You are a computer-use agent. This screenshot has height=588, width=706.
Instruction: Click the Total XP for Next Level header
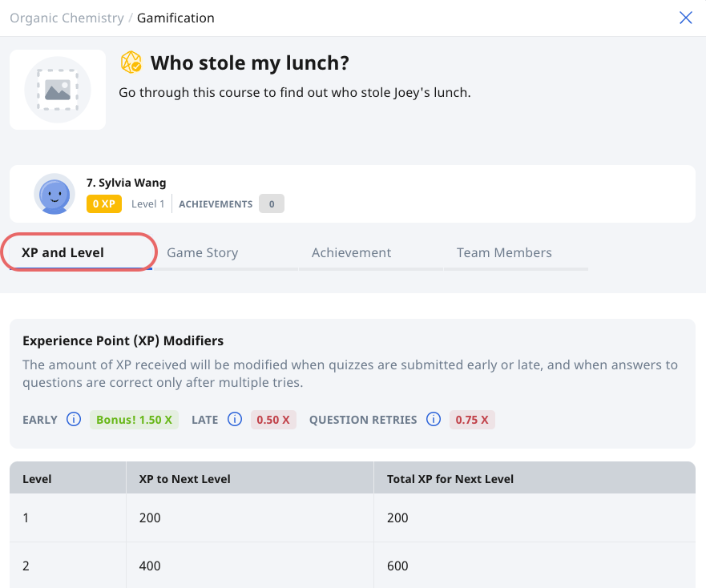(x=450, y=479)
